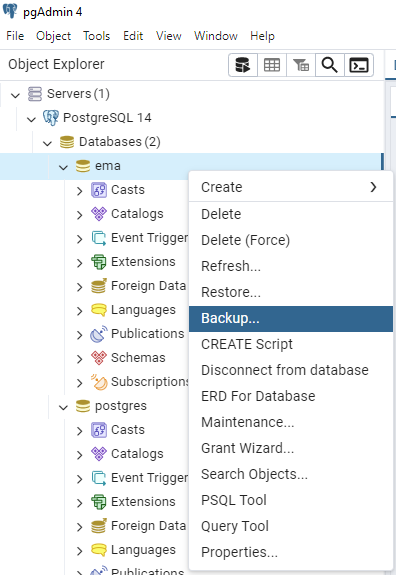Choose Refresh... in context menu
The width and height of the screenshot is (396, 575).
pos(291,266)
